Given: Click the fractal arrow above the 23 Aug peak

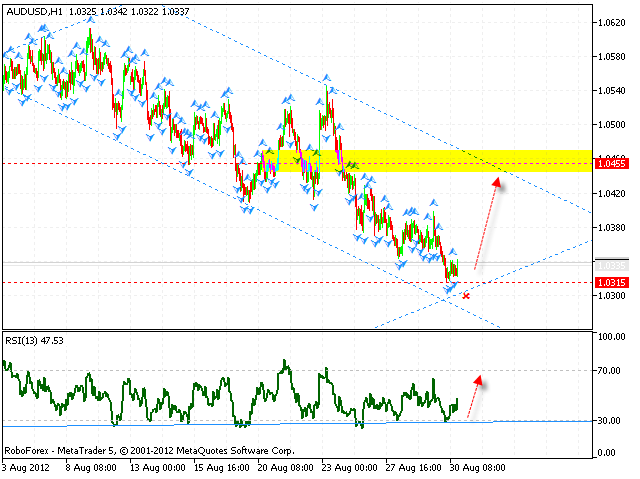Looking at the screenshot, I should (326, 78).
